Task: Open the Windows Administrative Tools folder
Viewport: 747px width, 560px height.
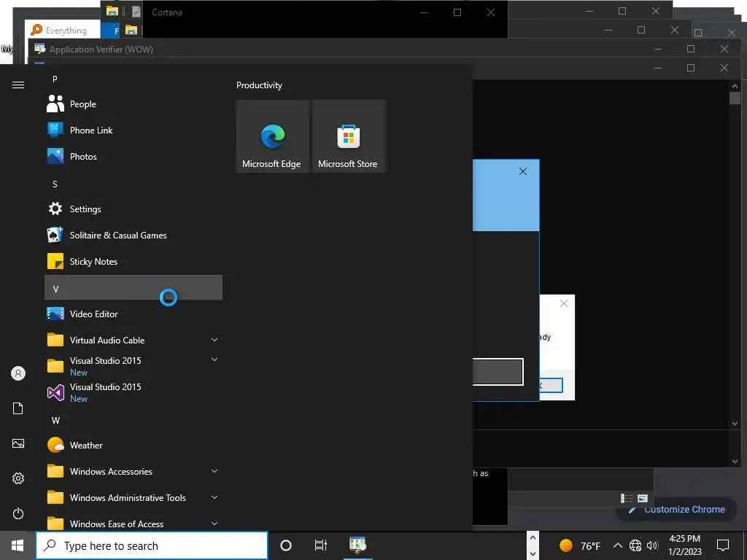Action: 133,497
